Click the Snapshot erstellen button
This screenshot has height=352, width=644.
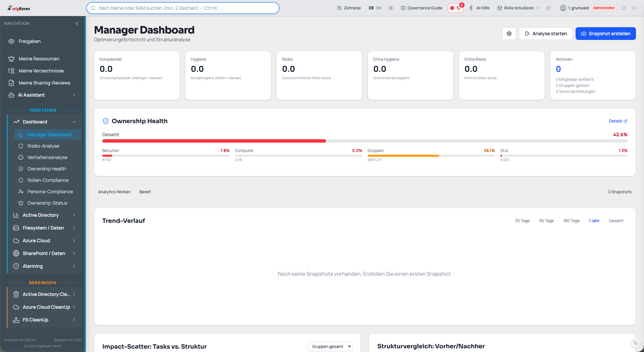point(605,34)
